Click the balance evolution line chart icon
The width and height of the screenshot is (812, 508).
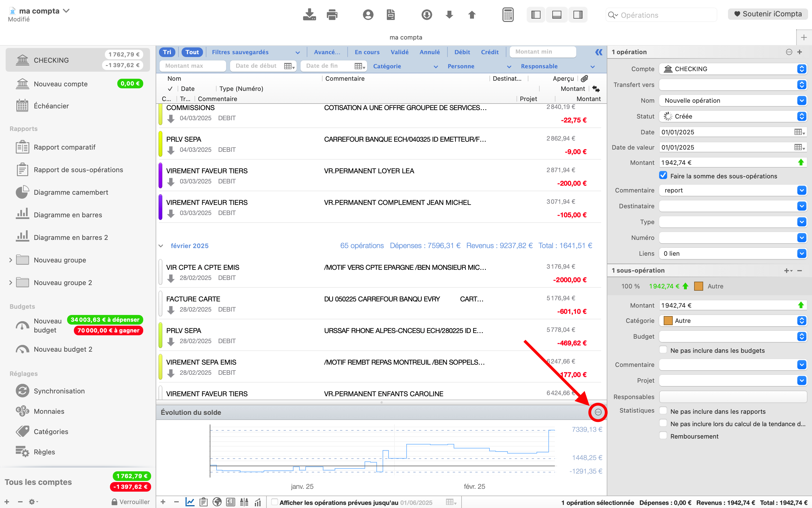coord(190,502)
